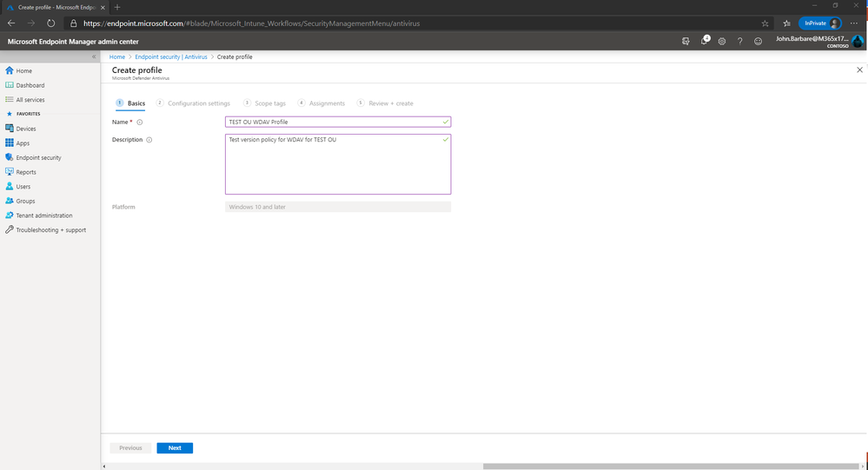Add this page to favorites star

(x=765, y=23)
